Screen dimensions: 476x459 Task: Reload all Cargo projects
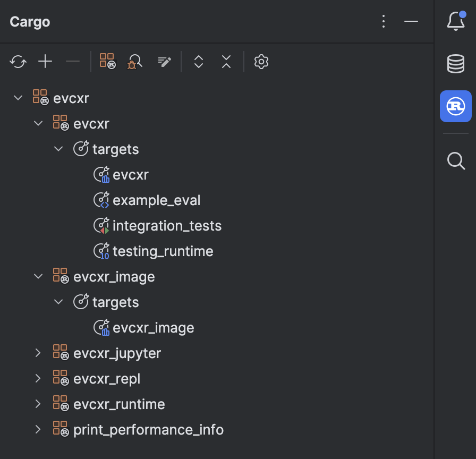(x=18, y=61)
